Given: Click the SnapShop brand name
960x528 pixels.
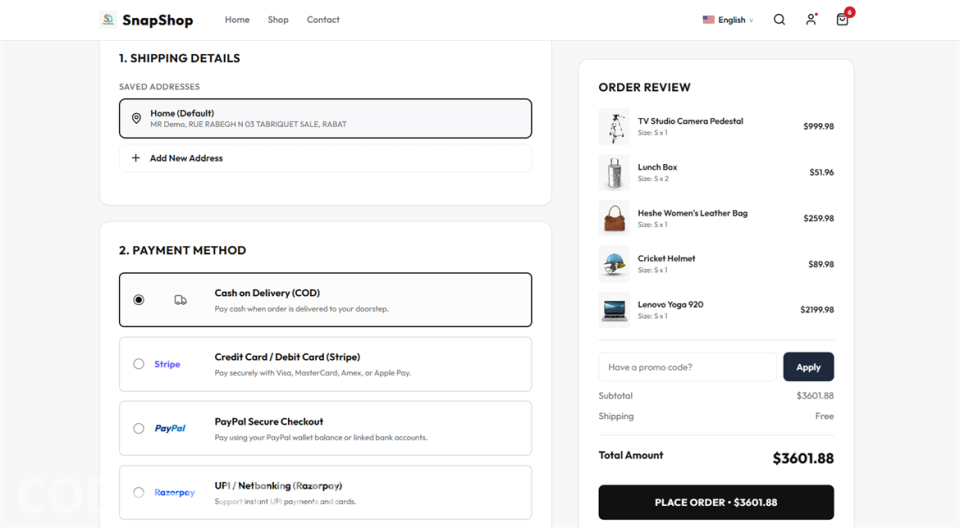Looking at the screenshot, I should 157,20.
